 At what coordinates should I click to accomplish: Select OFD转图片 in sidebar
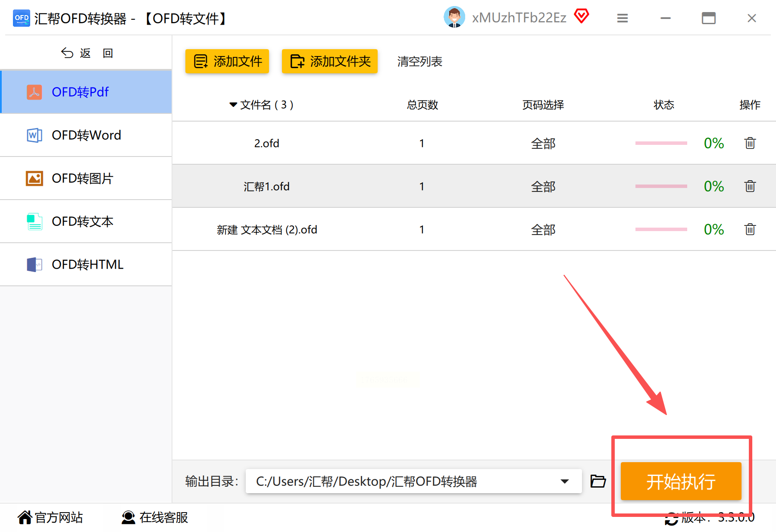[86, 178]
